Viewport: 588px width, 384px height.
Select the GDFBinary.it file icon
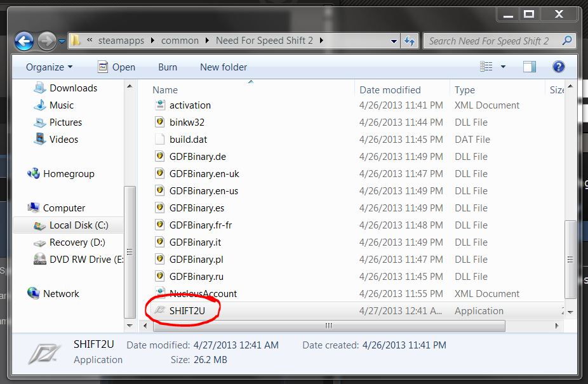160,242
